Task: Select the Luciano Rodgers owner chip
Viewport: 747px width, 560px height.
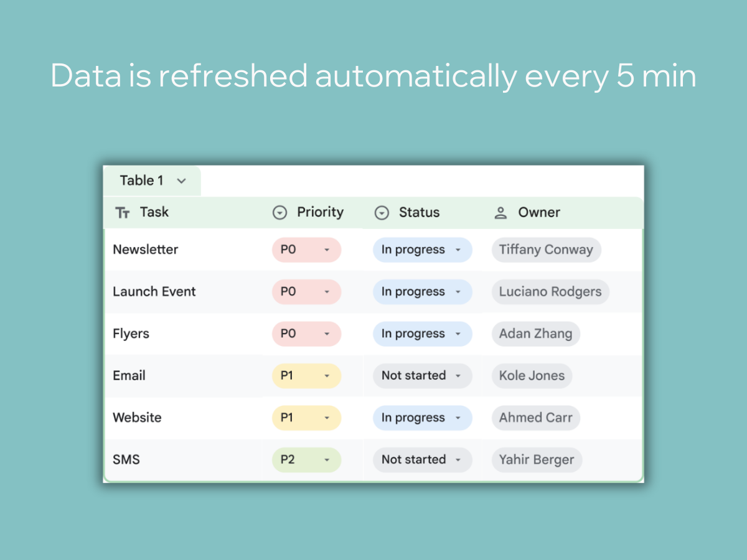Action: coord(550,292)
